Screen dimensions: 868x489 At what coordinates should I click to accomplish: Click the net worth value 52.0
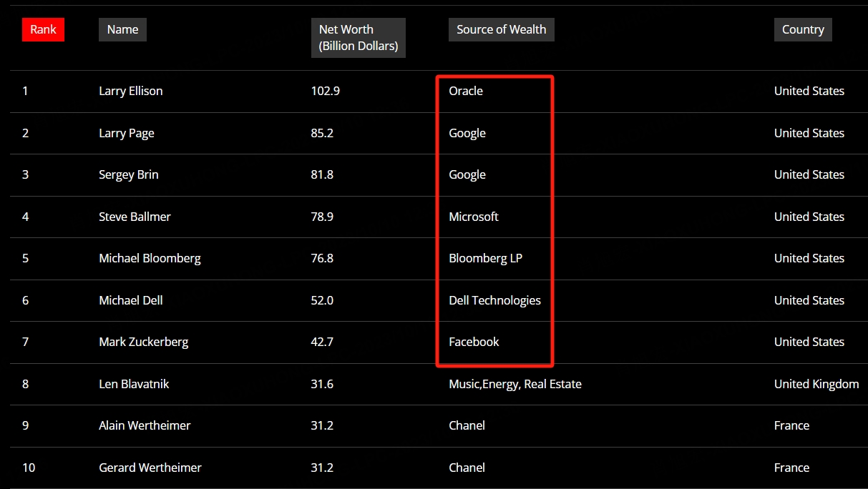click(322, 300)
